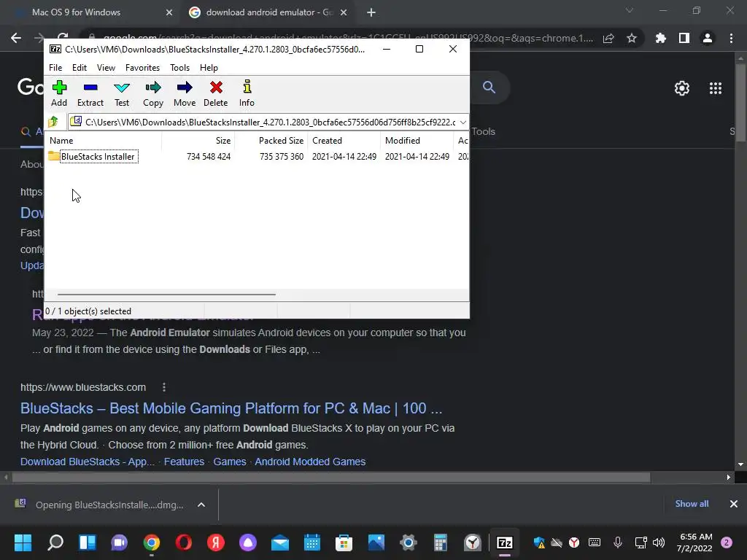Click the red Delete icon in 7-Zip

click(x=216, y=93)
